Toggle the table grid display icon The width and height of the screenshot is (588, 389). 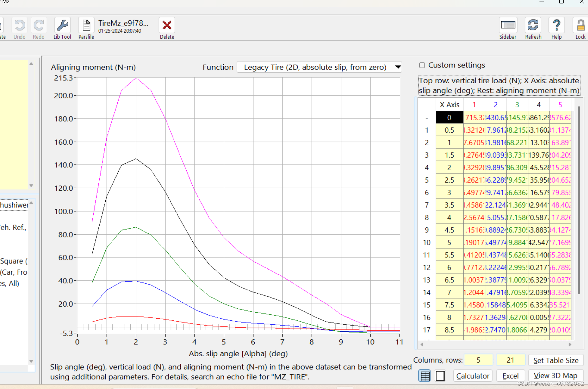[x=425, y=376]
